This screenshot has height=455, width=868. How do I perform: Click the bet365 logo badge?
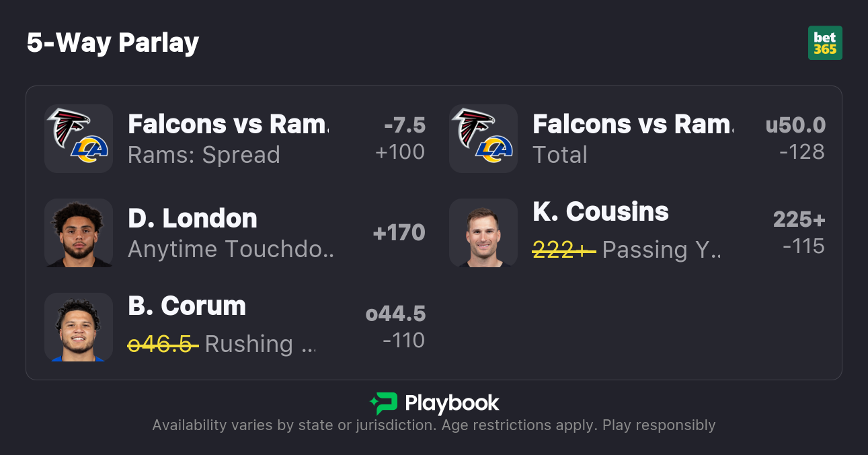pyautogui.click(x=825, y=43)
